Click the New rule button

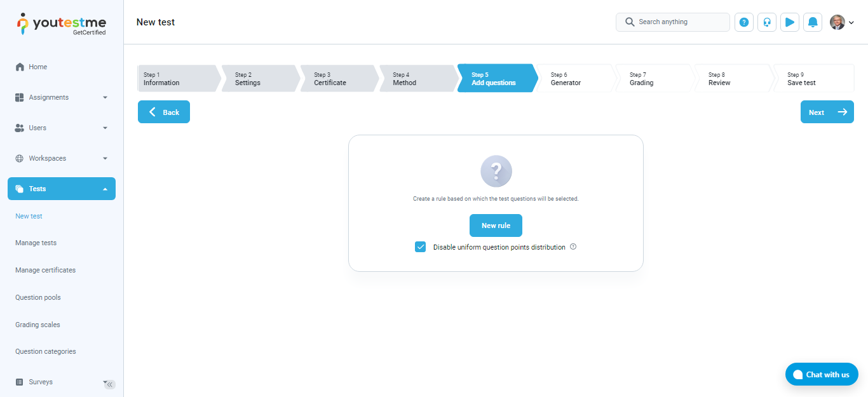(x=496, y=225)
